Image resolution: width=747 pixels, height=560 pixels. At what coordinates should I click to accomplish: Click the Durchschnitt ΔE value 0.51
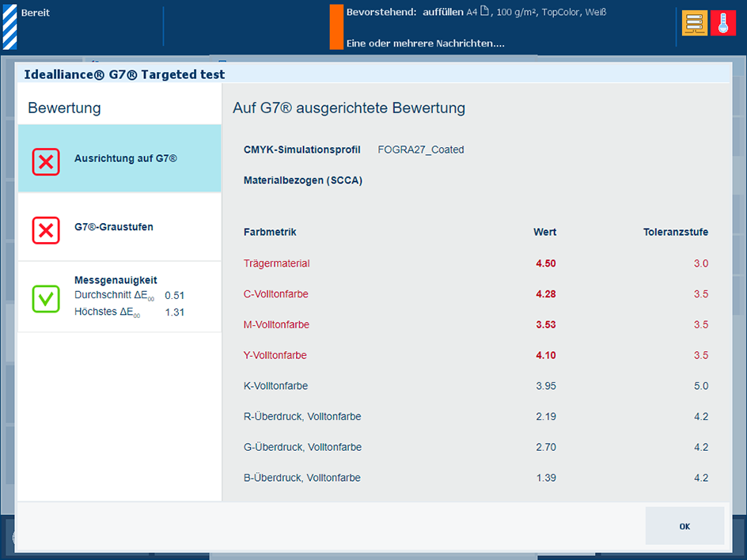[x=174, y=296]
